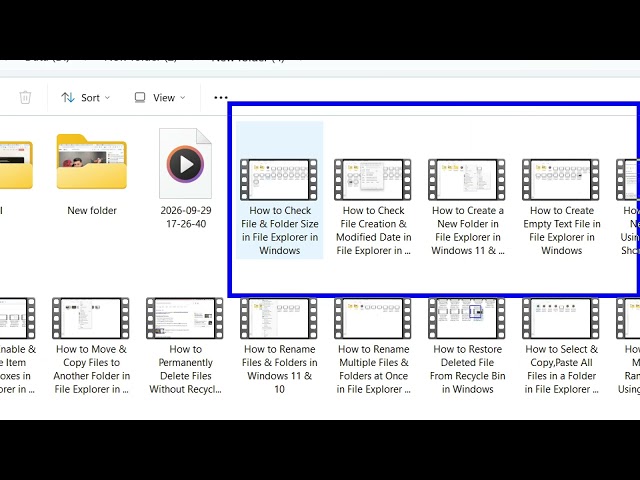640x480 pixels.
Task: Select How to Rename Multiple Files video thumbnail
Action: (373, 318)
